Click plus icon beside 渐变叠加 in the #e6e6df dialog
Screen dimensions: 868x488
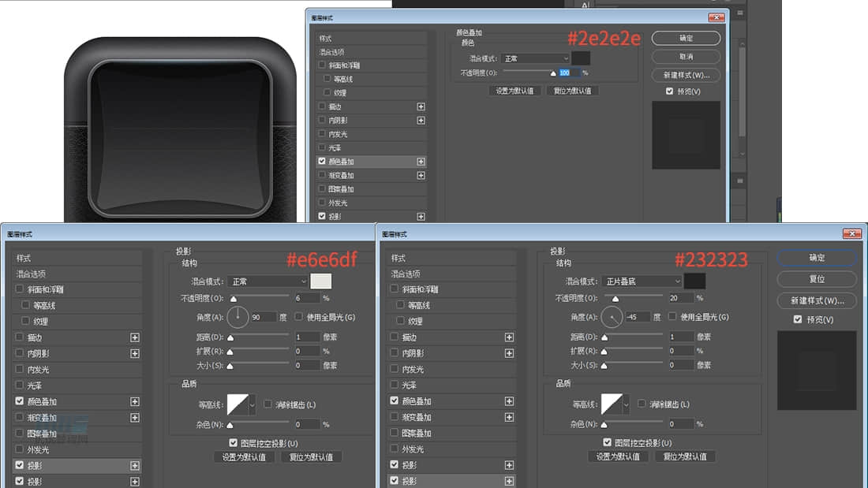(134, 418)
